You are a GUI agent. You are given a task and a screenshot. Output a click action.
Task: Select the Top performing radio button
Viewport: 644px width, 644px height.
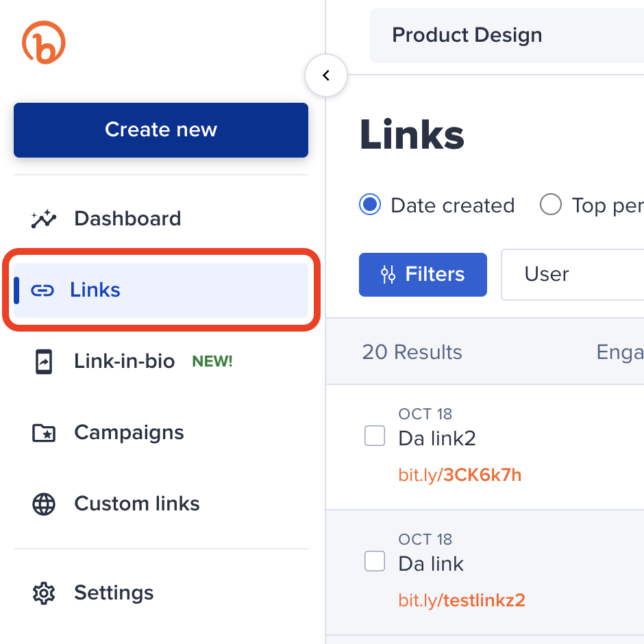(x=551, y=205)
